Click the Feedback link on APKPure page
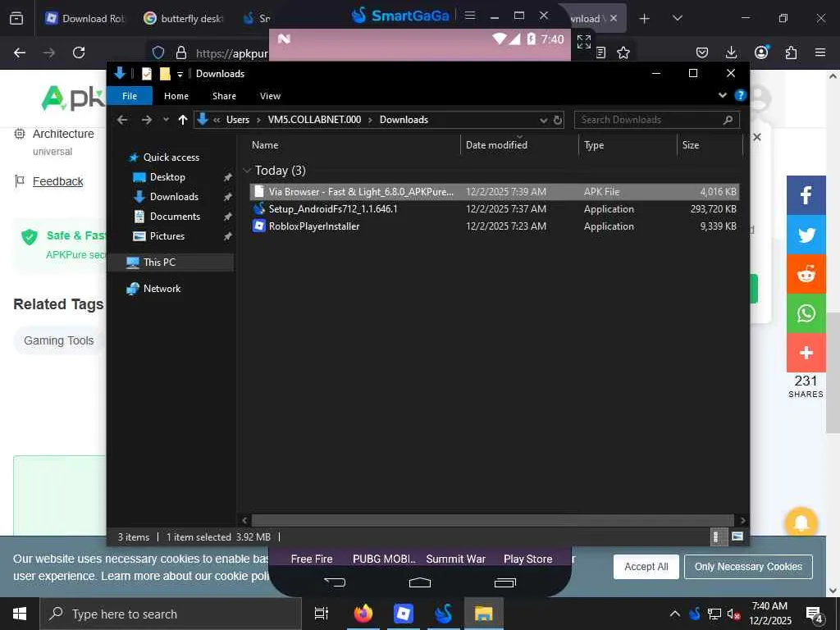 click(x=58, y=181)
